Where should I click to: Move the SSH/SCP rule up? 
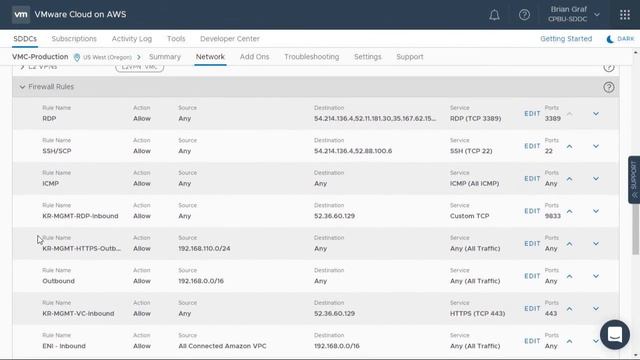coord(569,146)
